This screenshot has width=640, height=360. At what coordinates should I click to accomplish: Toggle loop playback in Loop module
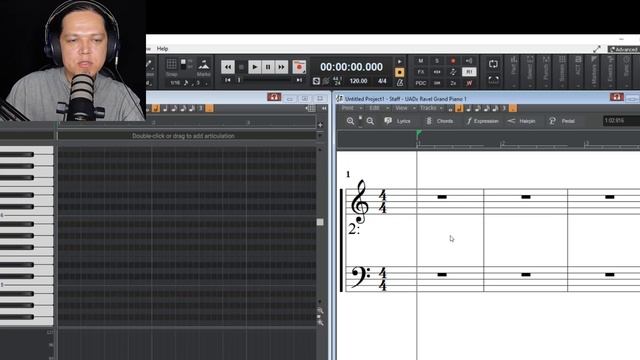(x=493, y=64)
